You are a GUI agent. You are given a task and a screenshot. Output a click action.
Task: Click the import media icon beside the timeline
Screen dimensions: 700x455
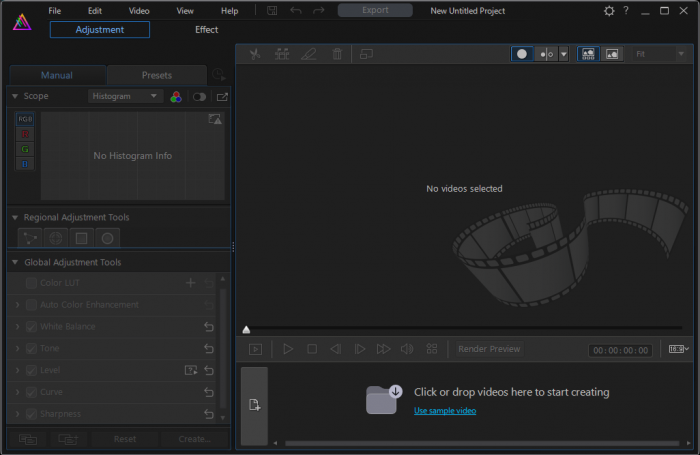pyautogui.click(x=254, y=405)
